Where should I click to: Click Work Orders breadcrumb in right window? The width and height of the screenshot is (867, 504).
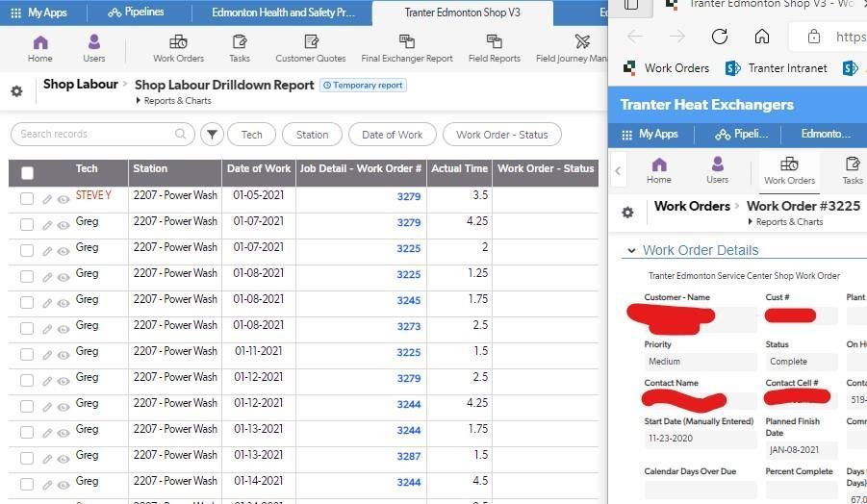[x=692, y=206]
